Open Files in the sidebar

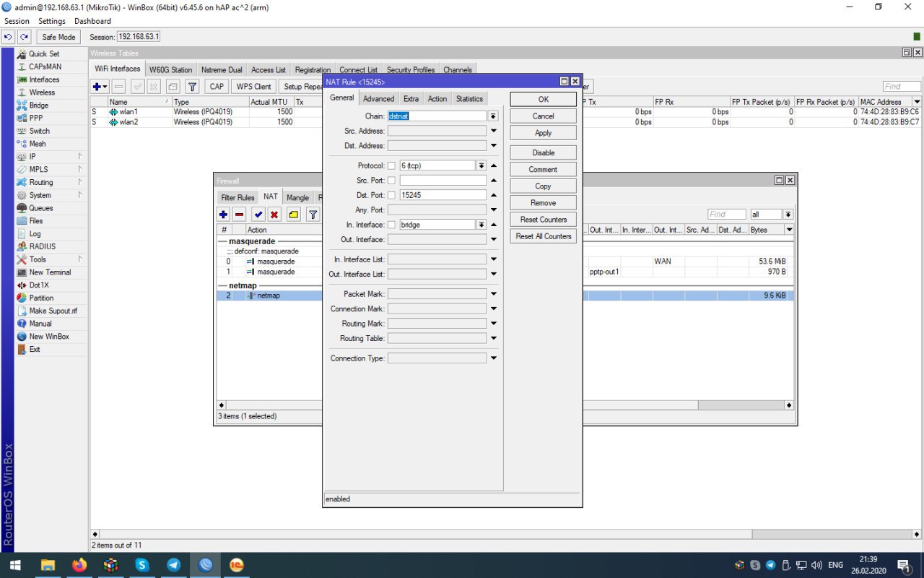[36, 221]
